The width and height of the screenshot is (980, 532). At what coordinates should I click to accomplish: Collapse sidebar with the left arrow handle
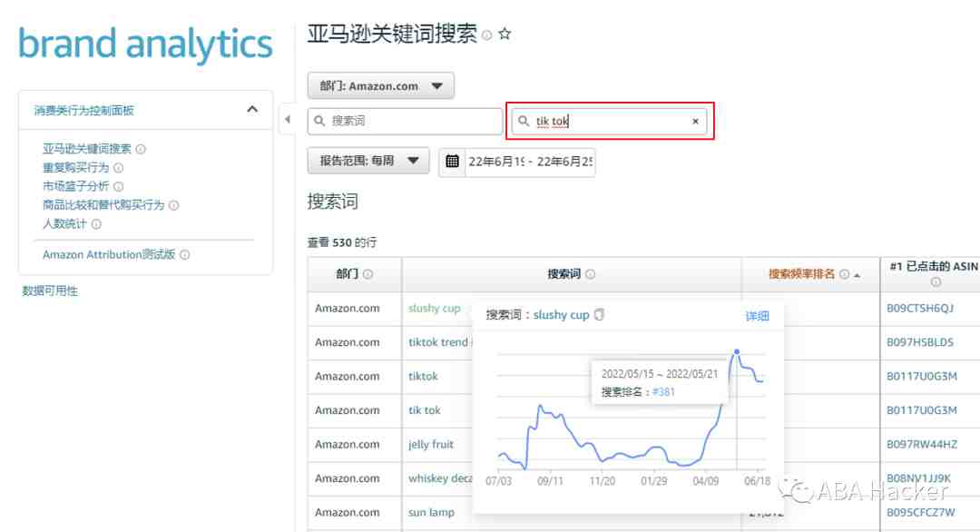coord(287,120)
